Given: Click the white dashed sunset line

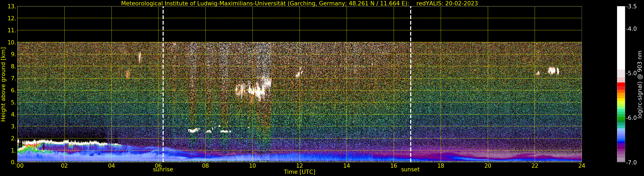Looking at the screenshot, I should click(x=411, y=84).
